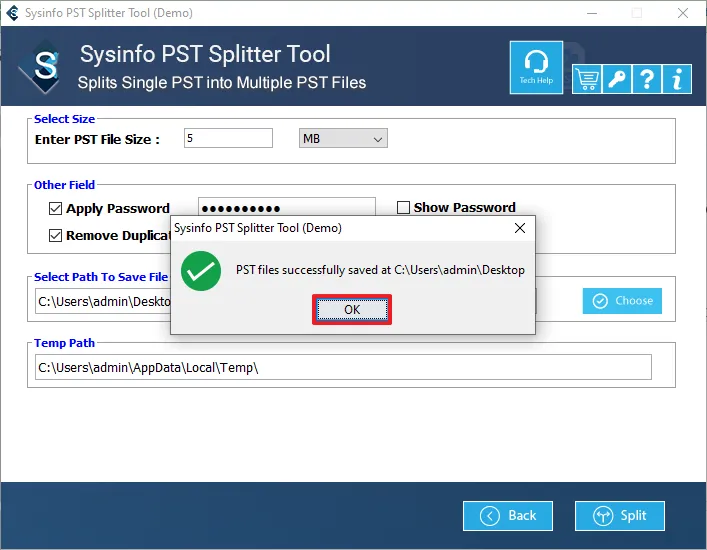Click the dialog title bar text

258,228
